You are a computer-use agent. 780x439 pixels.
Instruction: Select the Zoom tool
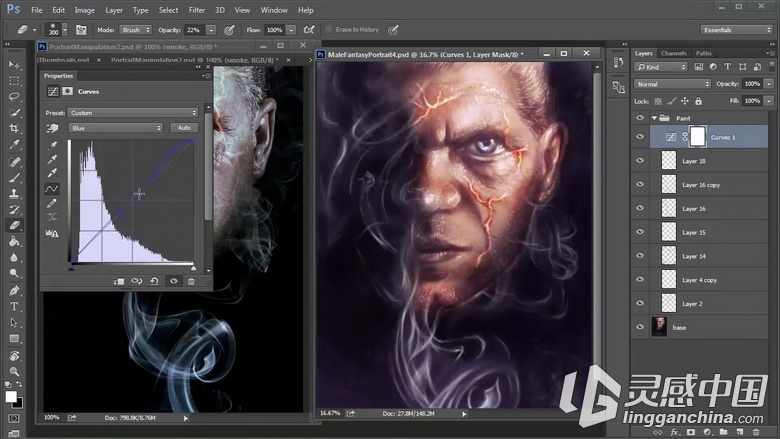point(14,371)
